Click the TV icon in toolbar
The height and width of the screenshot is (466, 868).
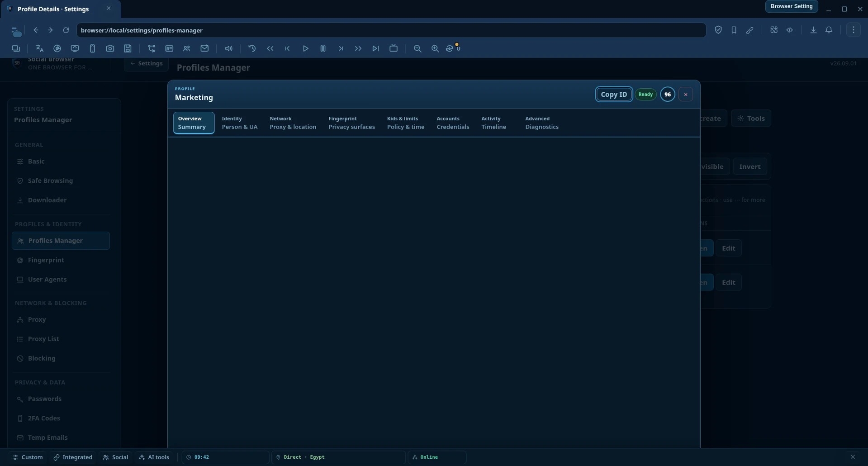click(x=394, y=48)
